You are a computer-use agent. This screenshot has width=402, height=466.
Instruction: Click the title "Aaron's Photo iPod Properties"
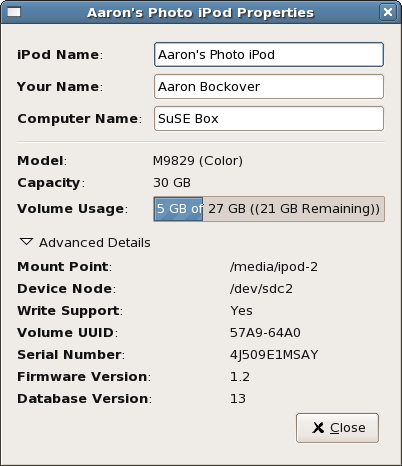[201, 13]
